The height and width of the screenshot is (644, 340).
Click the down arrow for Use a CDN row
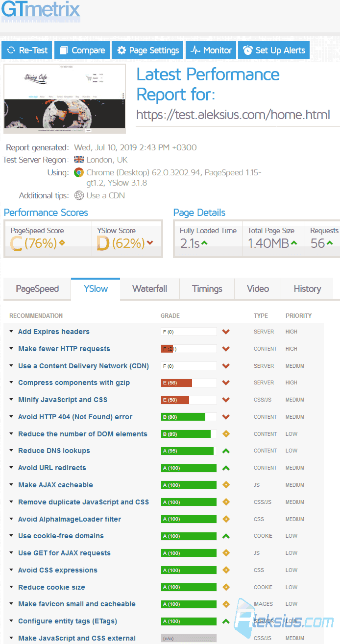(x=226, y=366)
